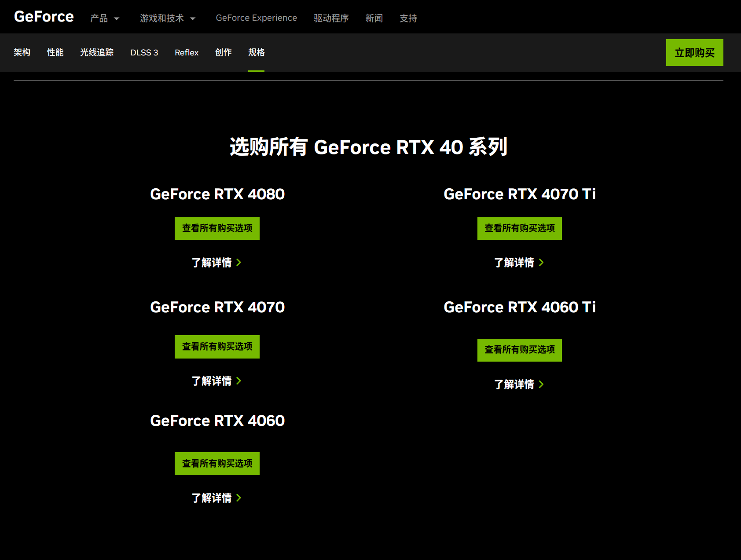View all buying options for RTX 4080

pos(217,228)
